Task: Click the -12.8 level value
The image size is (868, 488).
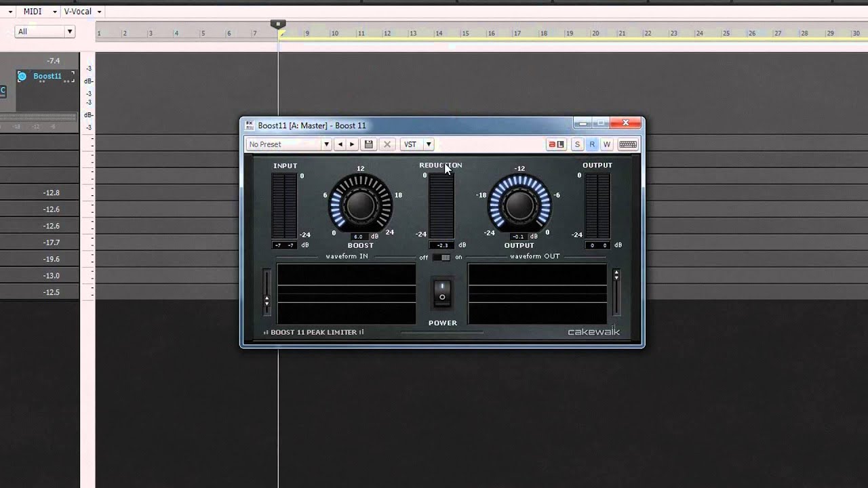Action: [x=52, y=192]
